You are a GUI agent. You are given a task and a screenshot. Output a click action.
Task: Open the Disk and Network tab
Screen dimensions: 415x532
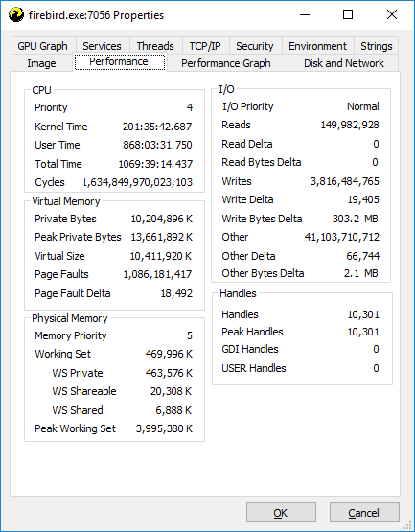344,63
